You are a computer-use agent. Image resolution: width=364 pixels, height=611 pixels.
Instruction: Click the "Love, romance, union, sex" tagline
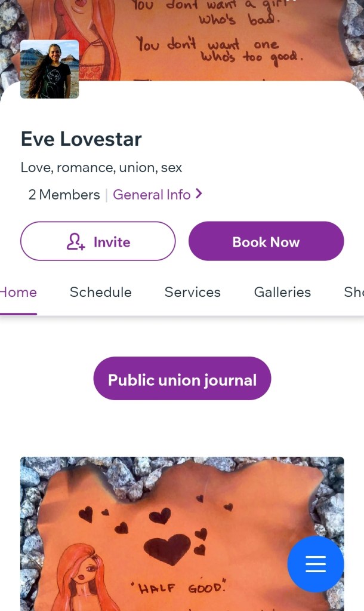[x=101, y=167]
